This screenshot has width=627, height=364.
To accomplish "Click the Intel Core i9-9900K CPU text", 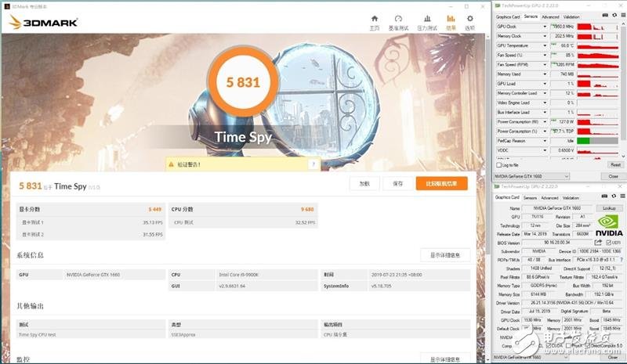I will click(239, 275).
